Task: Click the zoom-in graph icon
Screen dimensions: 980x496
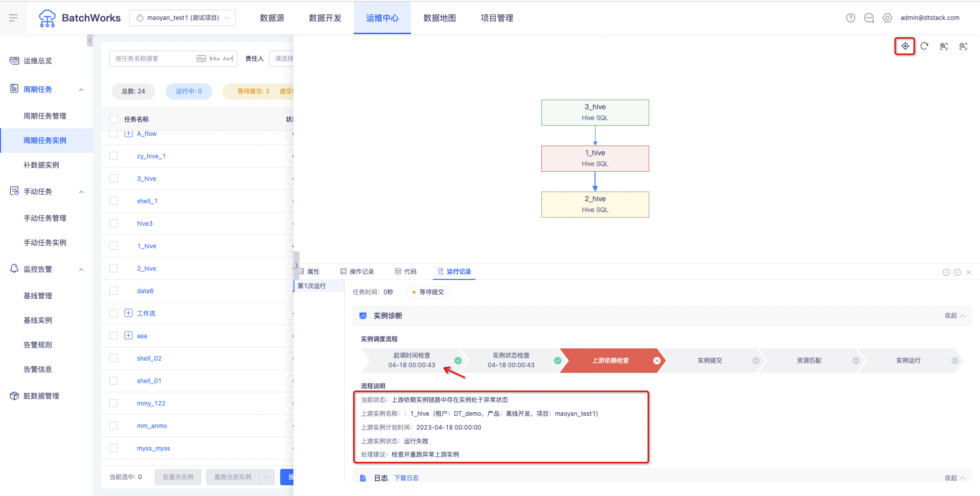Action: [x=944, y=46]
